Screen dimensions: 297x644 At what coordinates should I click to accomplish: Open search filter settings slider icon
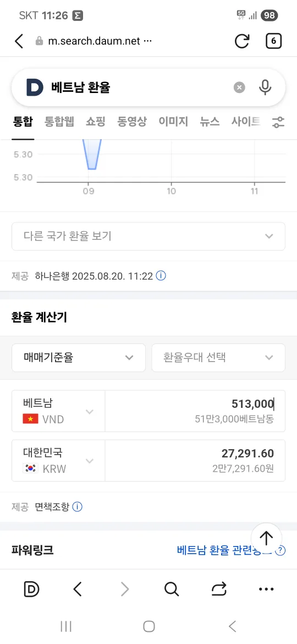pos(278,122)
